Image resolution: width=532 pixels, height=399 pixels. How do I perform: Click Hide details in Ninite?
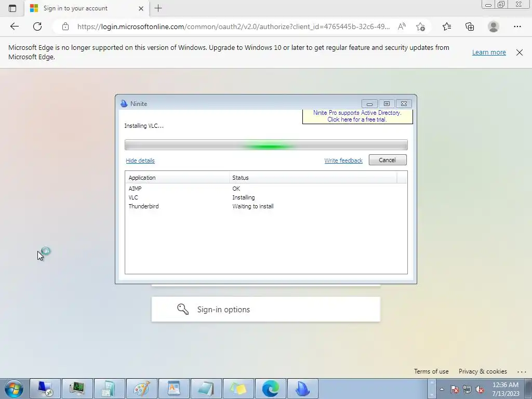point(140,161)
